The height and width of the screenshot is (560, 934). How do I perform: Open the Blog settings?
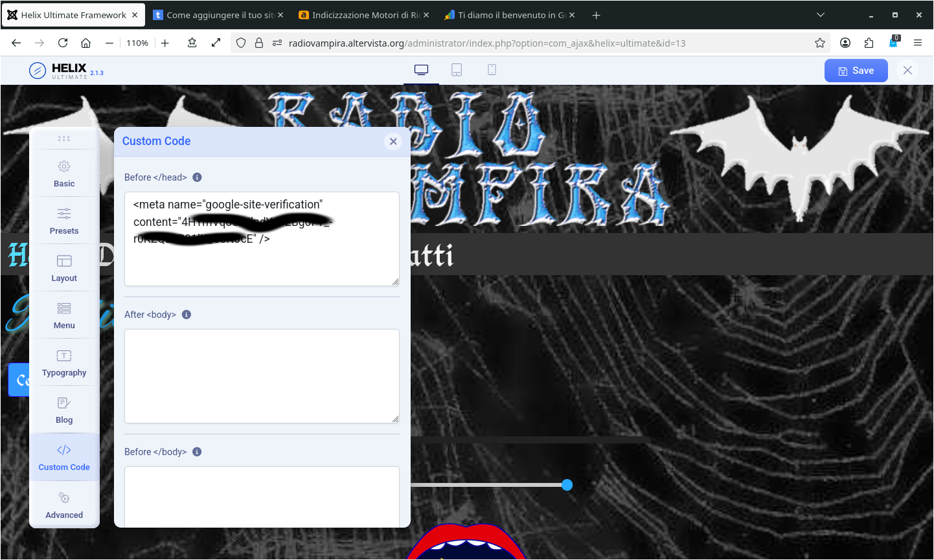pyautogui.click(x=64, y=410)
